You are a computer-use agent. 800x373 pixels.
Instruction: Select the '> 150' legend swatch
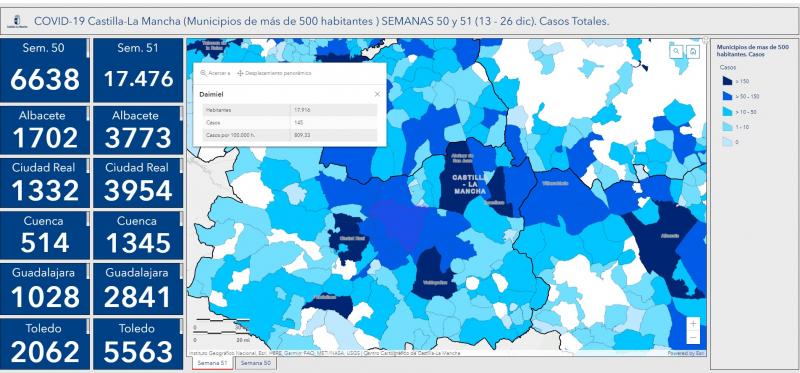point(727,81)
